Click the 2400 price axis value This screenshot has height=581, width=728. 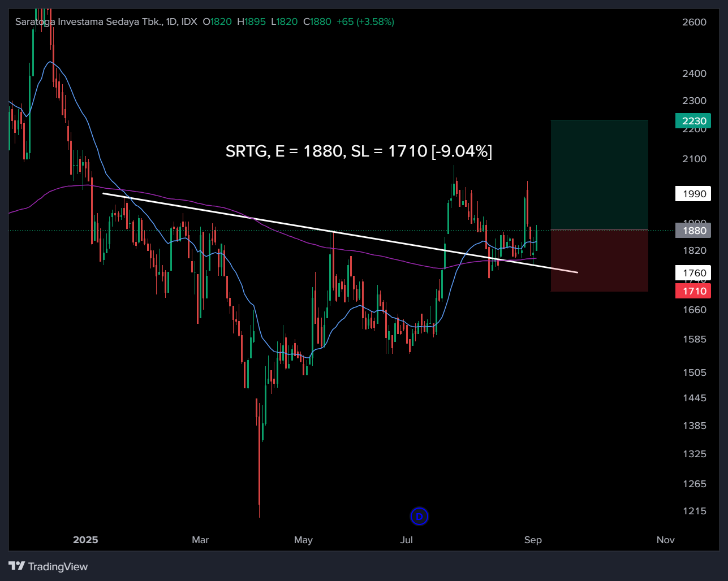pos(694,73)
